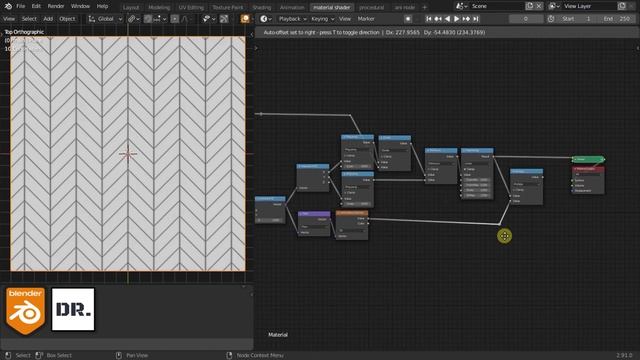The height and width of the screenshot is (360, 640).
Task: Create new scene with the copy icon
Action: tap(529, 6)
